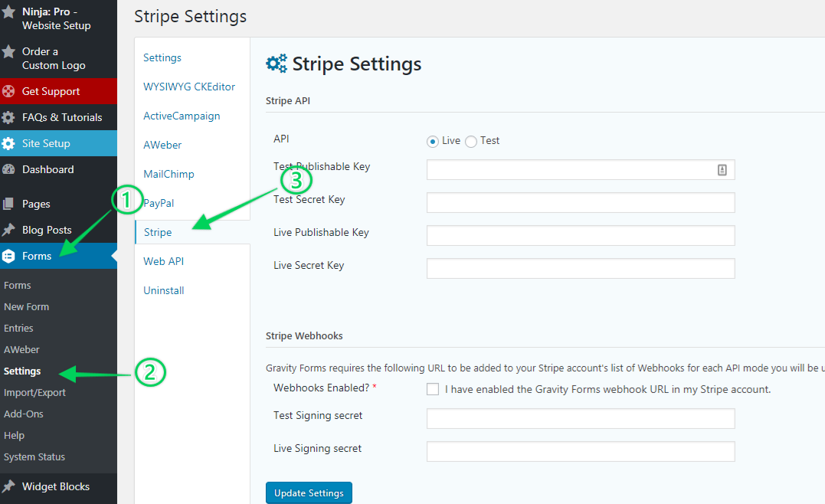Open System Status in Forms submenu
825x504 pixels.
[34, 457]
